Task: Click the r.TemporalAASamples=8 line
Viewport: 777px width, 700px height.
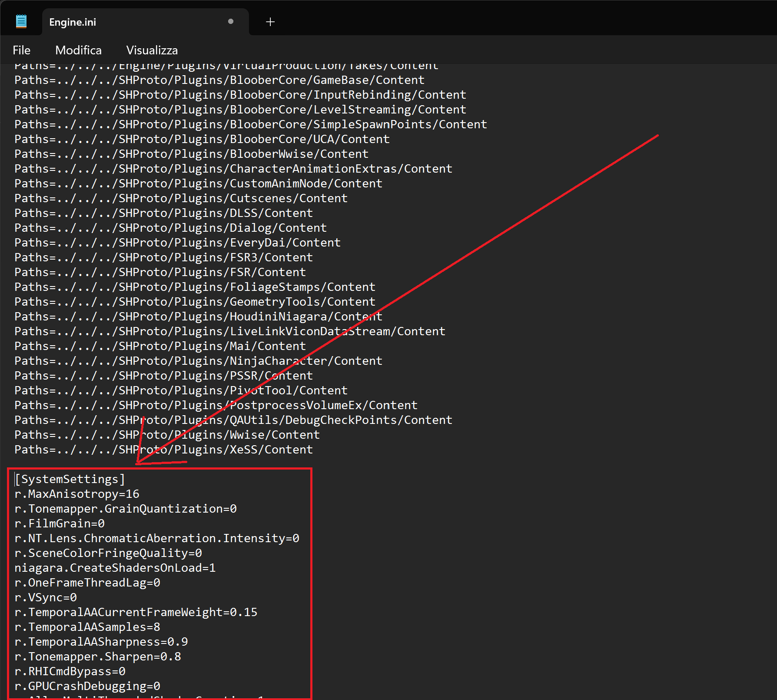Action: [87, 627]
